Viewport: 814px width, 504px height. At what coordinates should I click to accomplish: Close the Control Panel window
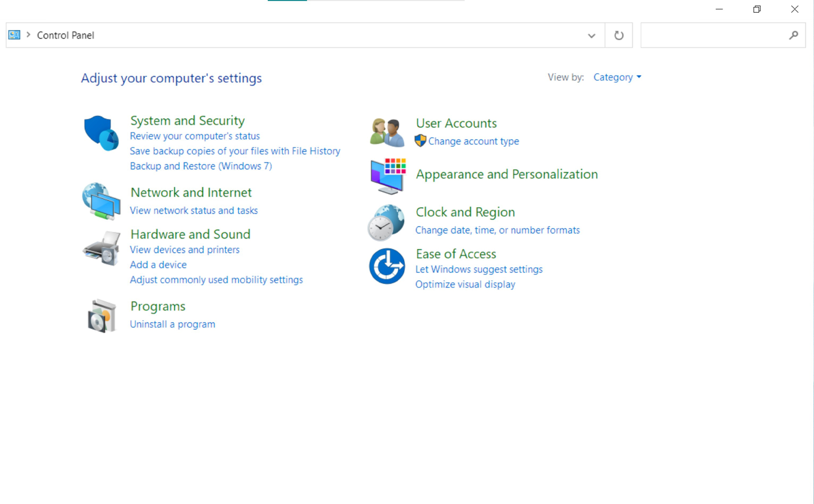coord(795,9)
